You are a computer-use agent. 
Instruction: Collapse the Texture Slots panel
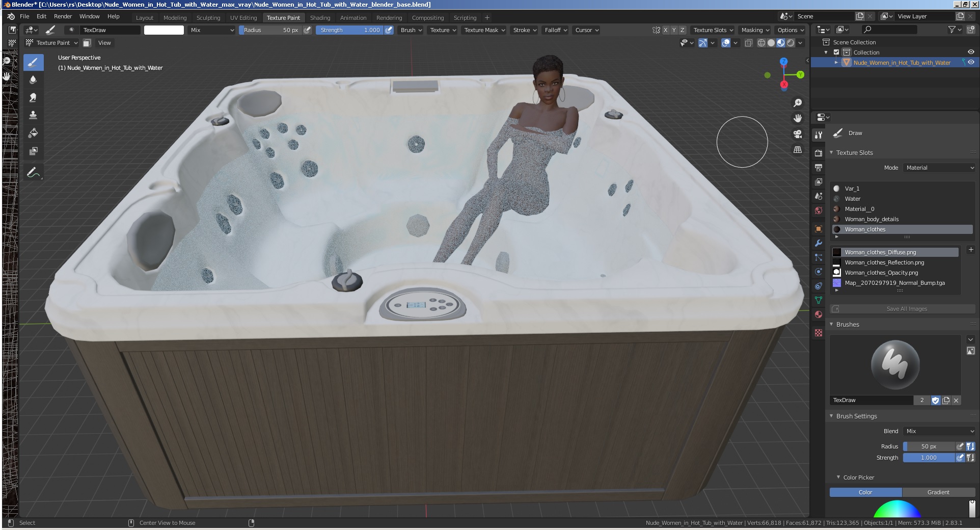tap(831, 152)
